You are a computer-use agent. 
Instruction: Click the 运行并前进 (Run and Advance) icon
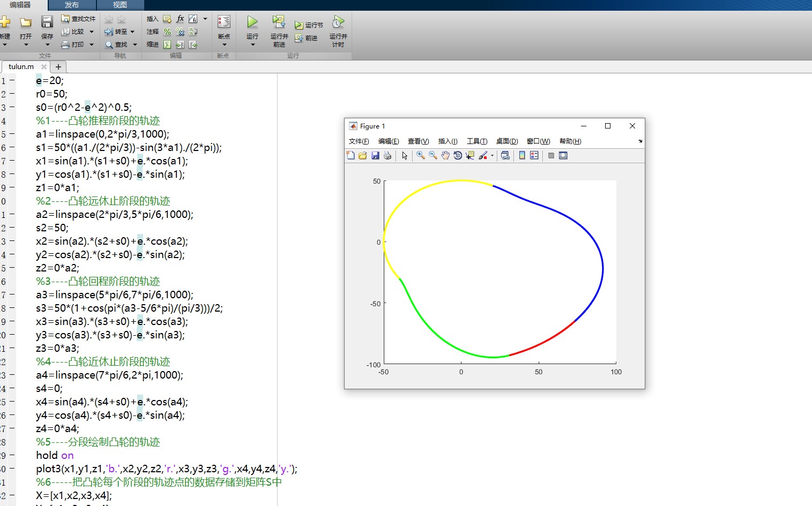[279, 21]
